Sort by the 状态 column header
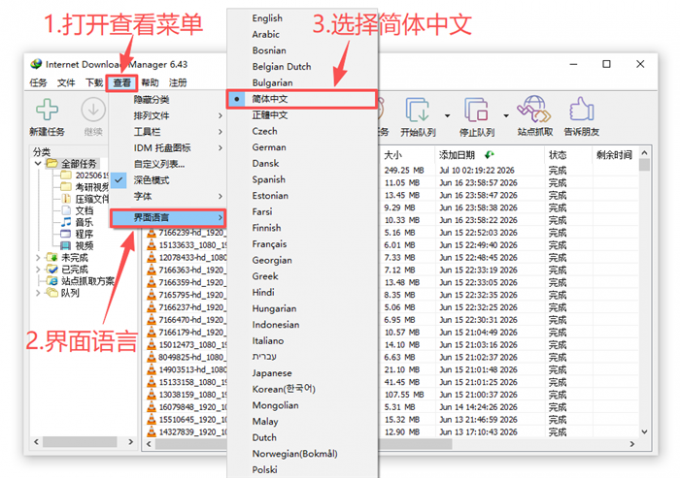The height and width of the screenshot is (478, 680). click(567, 155)
